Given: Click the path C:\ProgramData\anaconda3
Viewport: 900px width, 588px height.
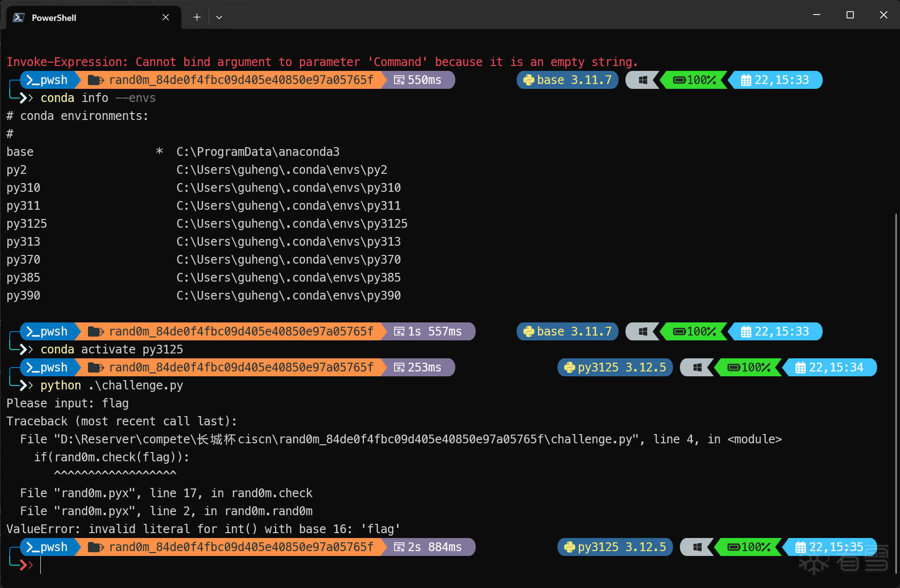Looking at the screenshot, I should [258, 152].
